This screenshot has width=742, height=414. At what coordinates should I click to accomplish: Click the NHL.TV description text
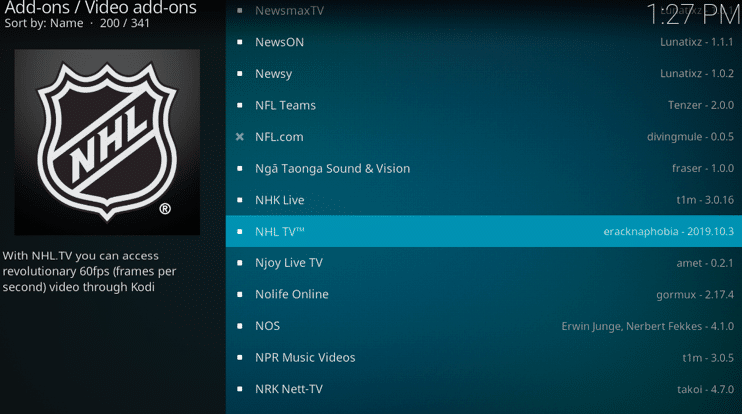pyautogui.click(x=89, y=271)
